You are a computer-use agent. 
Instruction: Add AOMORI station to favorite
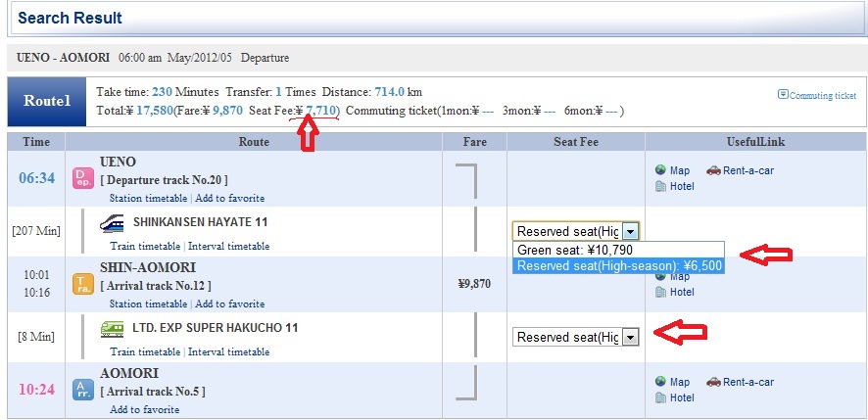144,409
